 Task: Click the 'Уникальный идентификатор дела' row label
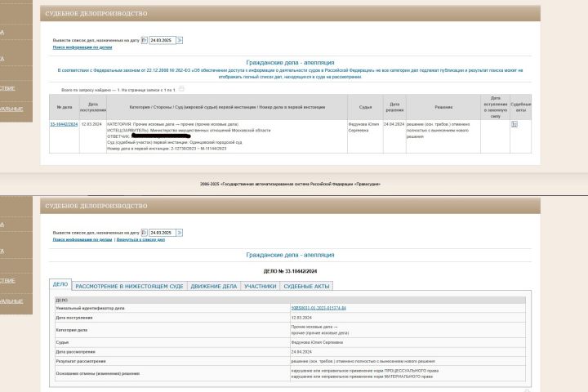tap(90, 308)
